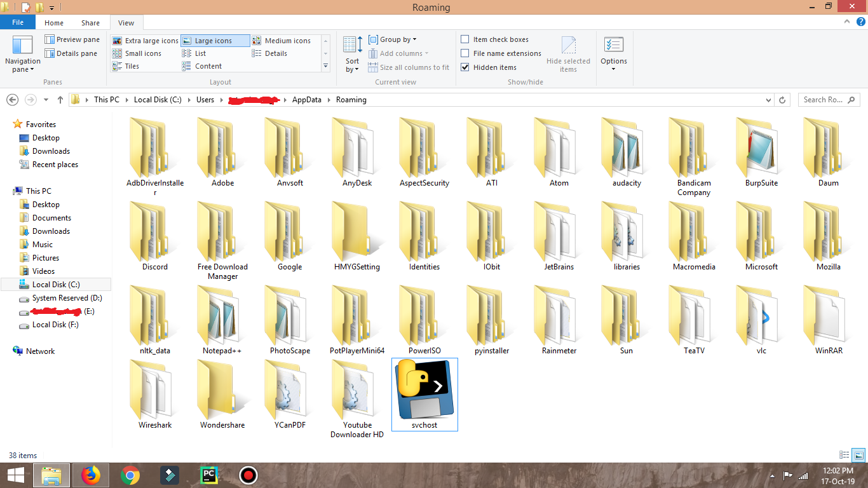The image size is (868, 488).
Task: Open the Notepad++ folder
Action: [x=222, y=320]
